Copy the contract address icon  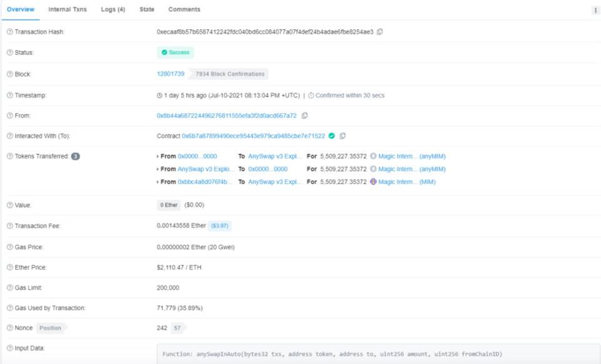coord(342,136)
